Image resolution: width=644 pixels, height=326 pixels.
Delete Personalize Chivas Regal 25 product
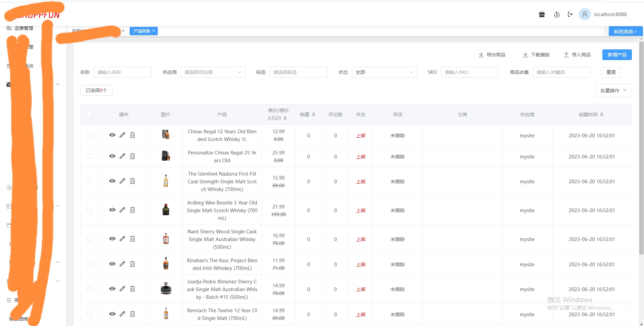click(133, 156)
